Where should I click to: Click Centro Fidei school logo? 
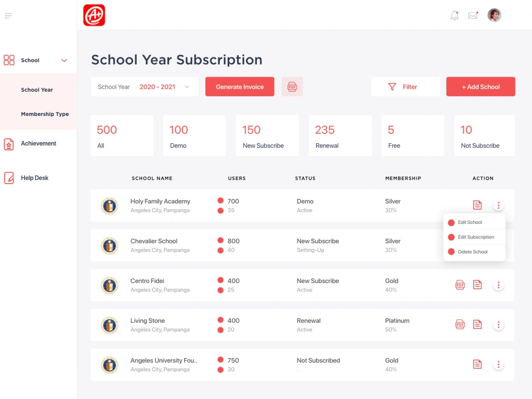[110, 285]
